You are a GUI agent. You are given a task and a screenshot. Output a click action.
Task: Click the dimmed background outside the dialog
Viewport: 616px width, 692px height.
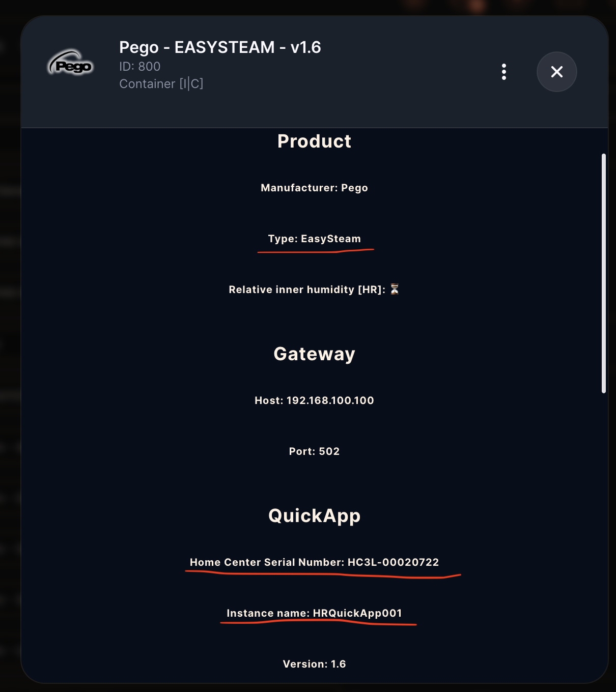pos(9,356)
